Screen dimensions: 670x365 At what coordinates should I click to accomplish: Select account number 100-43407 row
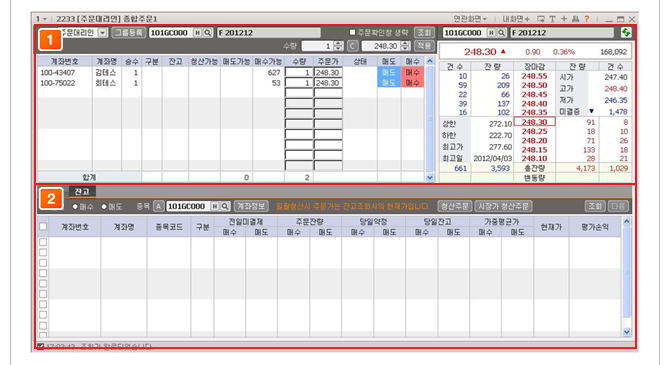pyautogui.click(x=58, y=73)
